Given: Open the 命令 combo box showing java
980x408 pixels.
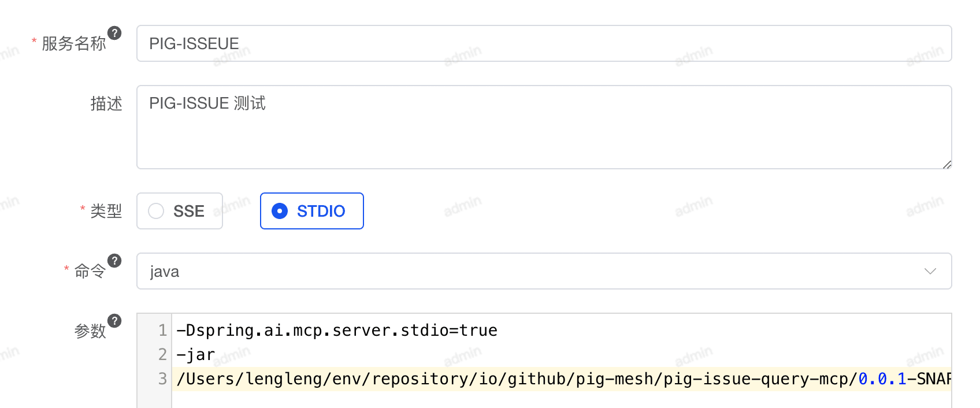Looking at the screenshot, I should pyautogui.click(x=544, y=271).
